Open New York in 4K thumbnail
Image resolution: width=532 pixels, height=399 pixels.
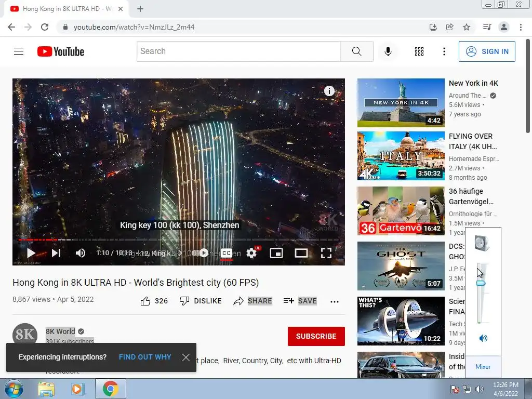point(401,103)
